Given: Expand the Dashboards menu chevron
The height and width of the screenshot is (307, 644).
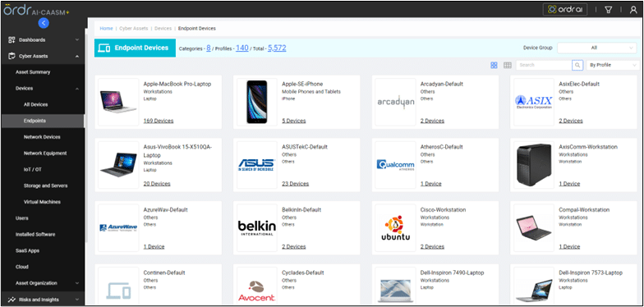Looking at the screenshot, I should [x=77, y=39].
